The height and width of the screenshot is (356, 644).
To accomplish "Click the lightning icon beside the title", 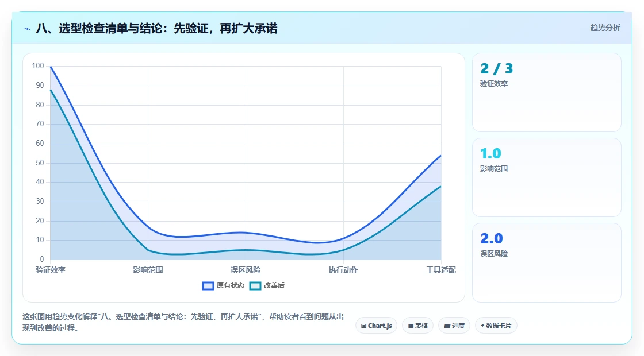I will pos(28,29).
